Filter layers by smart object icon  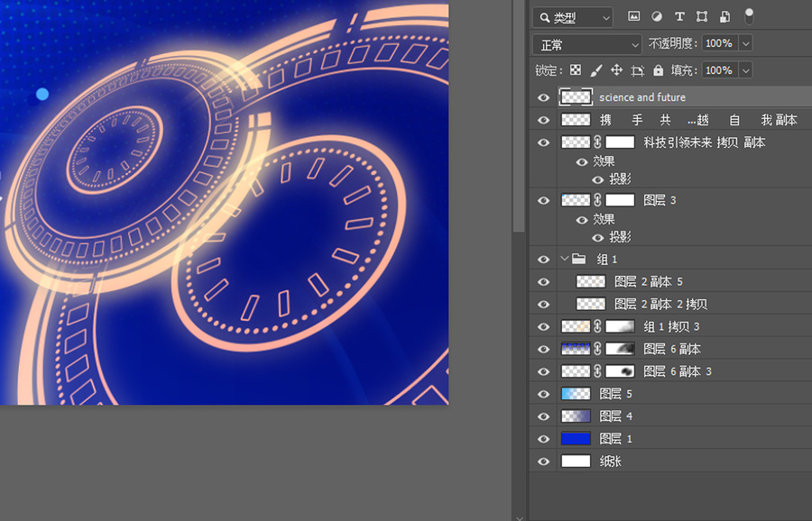(725, 16)
